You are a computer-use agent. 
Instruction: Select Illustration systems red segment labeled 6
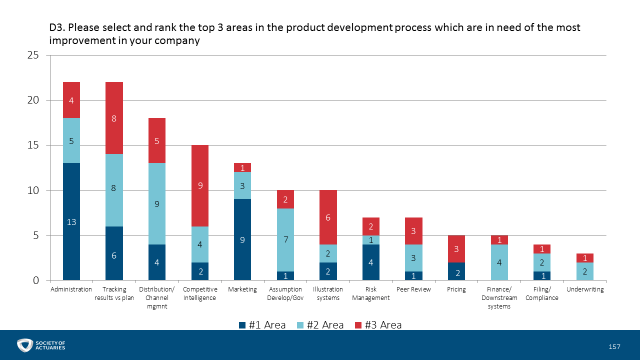pyautogui.click(x=328, y=218)
